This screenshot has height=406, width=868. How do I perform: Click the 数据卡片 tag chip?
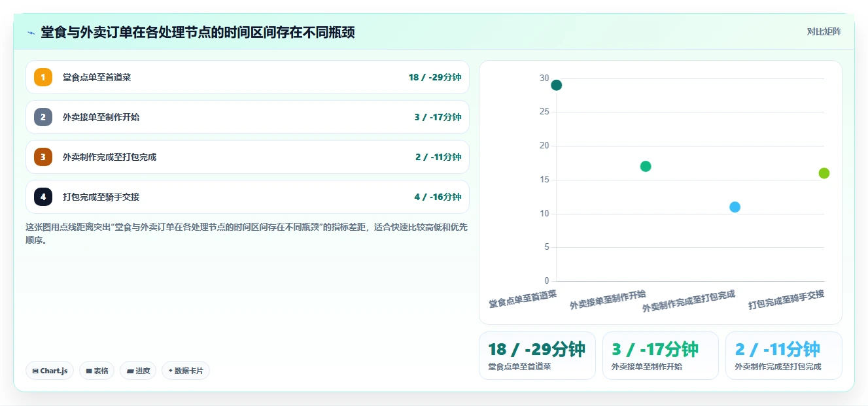click(186, 371)
